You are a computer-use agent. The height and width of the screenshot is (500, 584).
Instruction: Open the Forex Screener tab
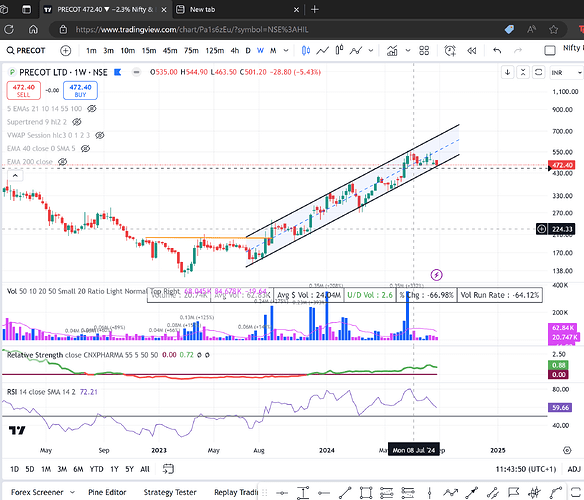coord(37,492)
